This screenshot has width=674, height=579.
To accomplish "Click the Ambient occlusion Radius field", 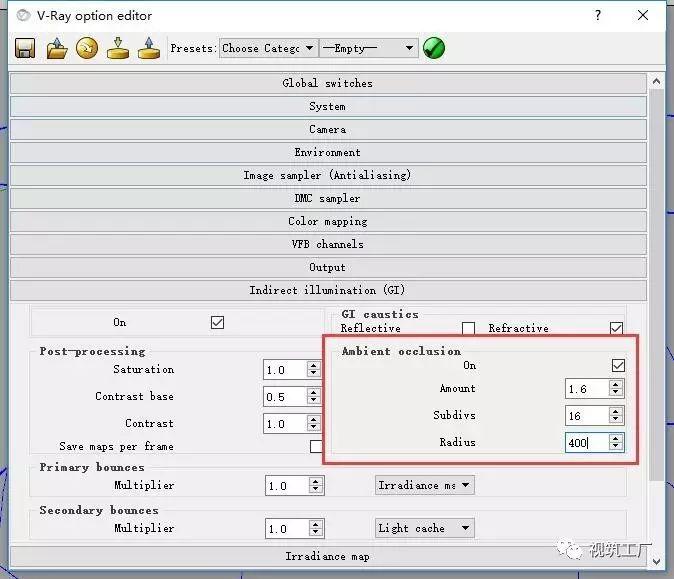I will click(587, 442).
